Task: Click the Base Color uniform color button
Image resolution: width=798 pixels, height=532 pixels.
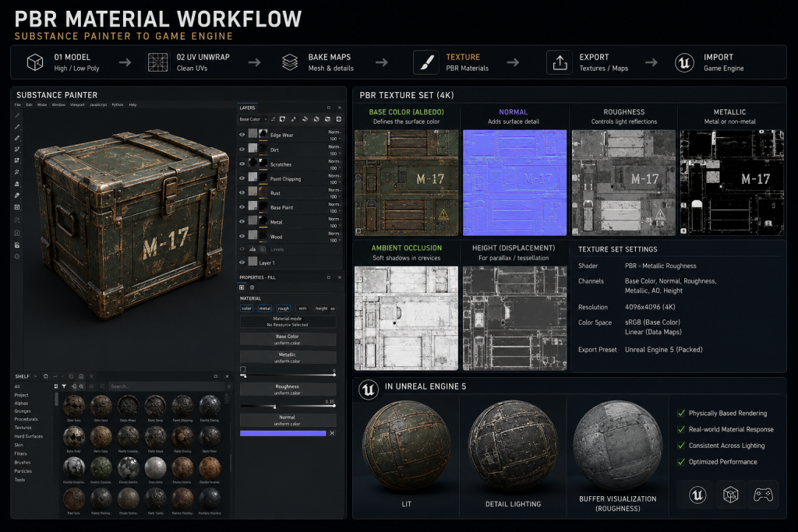Action: (288, 340)
